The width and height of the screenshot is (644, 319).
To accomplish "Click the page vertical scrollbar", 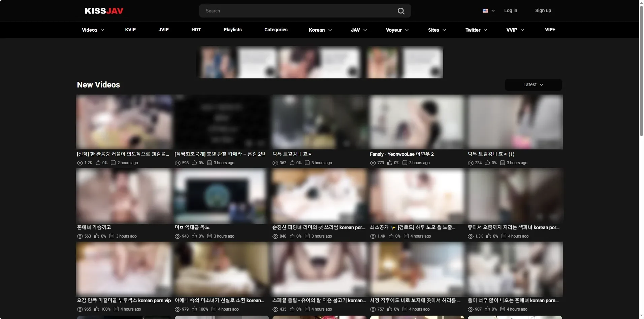I will click(x=641, y=159).
